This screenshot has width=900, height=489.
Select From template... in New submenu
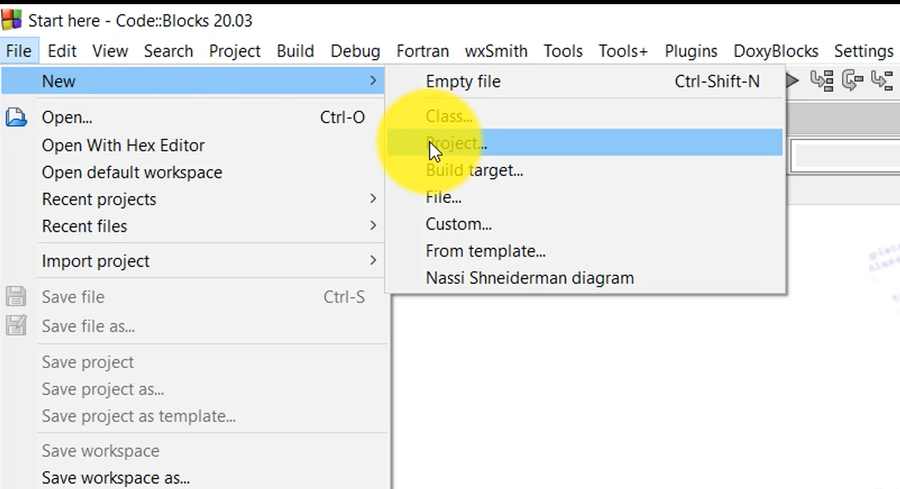(x=585, y=251)
